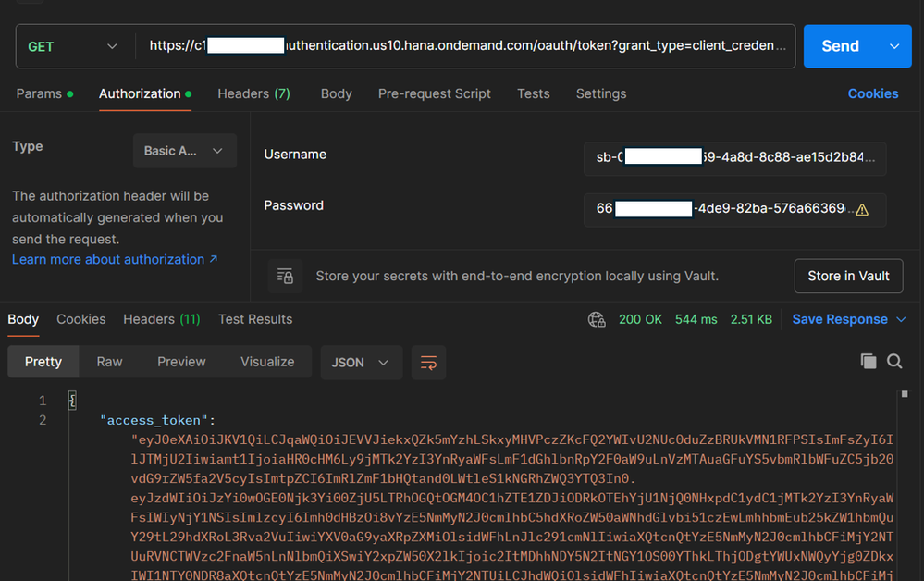Open the Settings tab
The height and width of the screenshot is (581, 924).
tap(601, 93)
